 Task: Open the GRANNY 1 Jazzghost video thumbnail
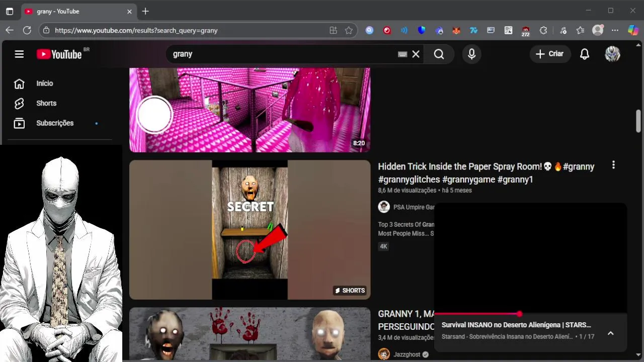pos(250,334)
